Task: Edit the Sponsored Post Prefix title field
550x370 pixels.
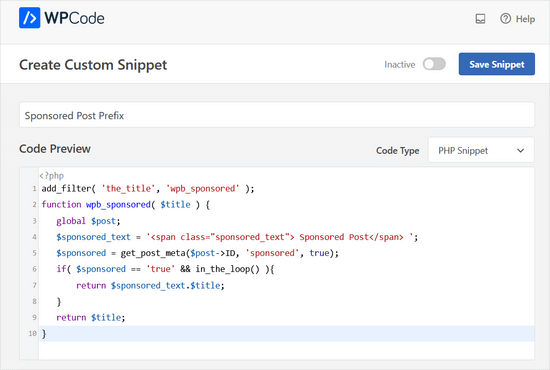Action: click(x=277, y=115)
